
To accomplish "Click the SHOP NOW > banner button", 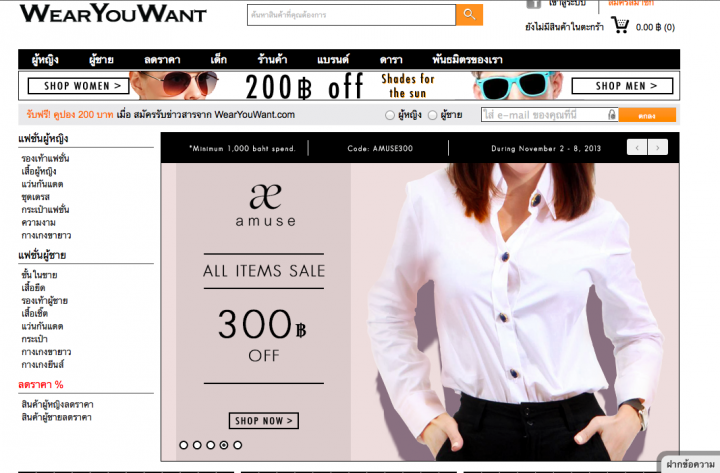I will (264, 421).
